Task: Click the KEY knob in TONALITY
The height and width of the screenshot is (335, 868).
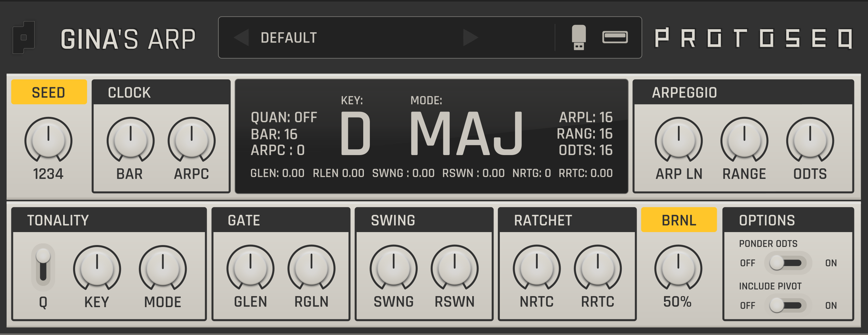Action: coord(97,268)
